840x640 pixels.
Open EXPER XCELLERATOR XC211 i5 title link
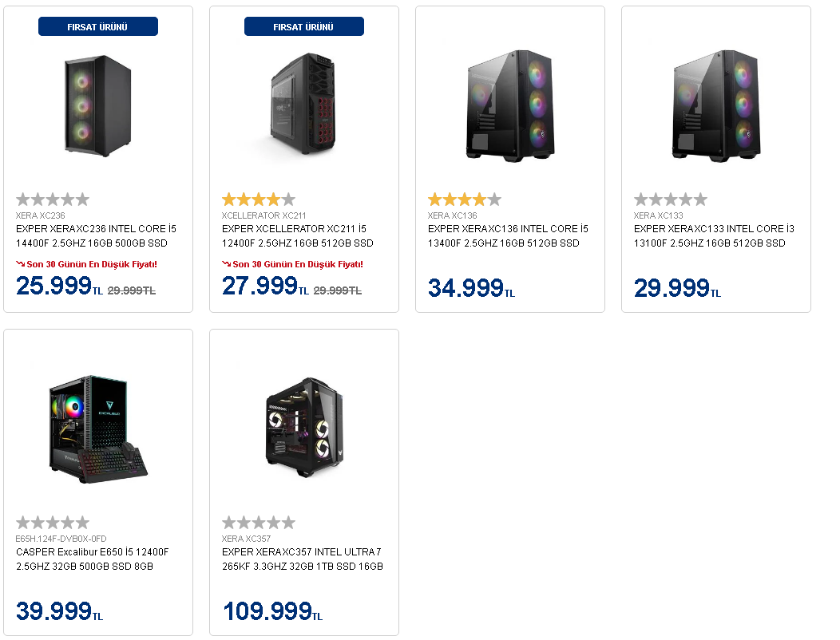pyautogui.click(x=297, y=236)
